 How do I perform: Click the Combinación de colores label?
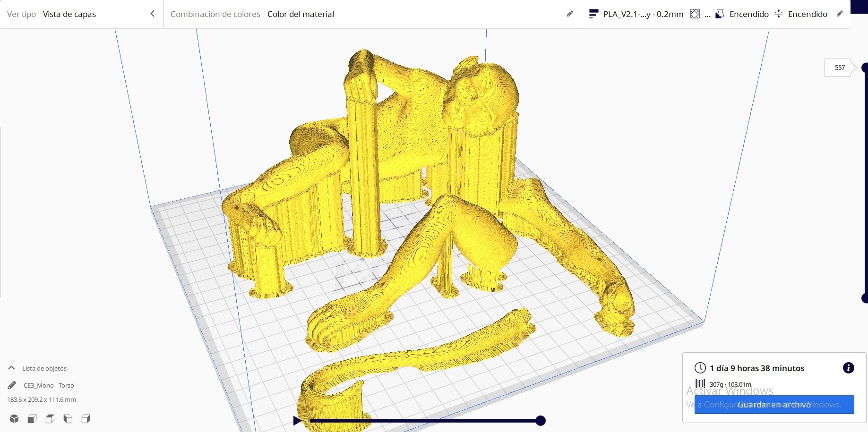click(215, 14)
